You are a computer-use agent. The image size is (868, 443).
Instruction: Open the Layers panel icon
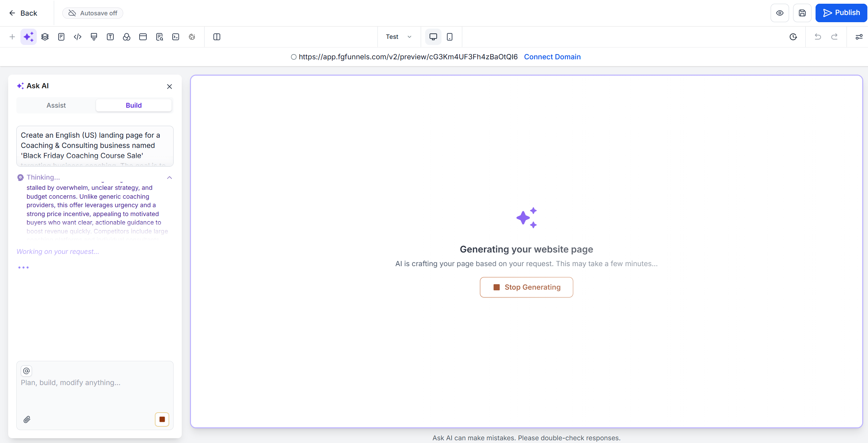45,37
